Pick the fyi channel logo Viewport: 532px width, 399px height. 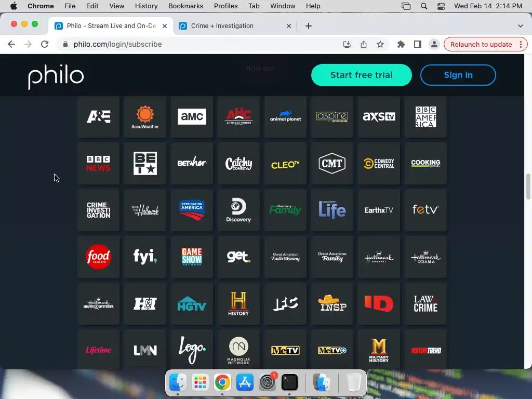coord(145,257)
